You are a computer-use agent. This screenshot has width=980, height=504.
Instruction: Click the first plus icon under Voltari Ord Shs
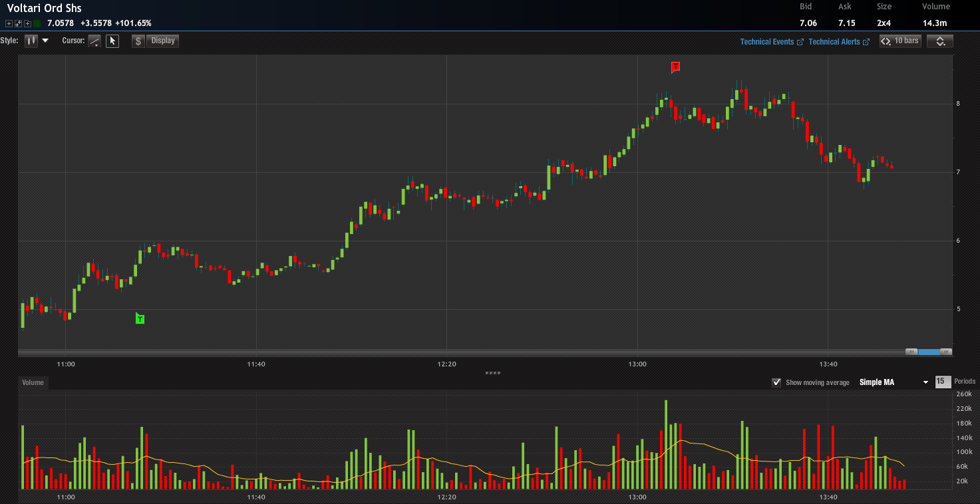pos(9,23)
